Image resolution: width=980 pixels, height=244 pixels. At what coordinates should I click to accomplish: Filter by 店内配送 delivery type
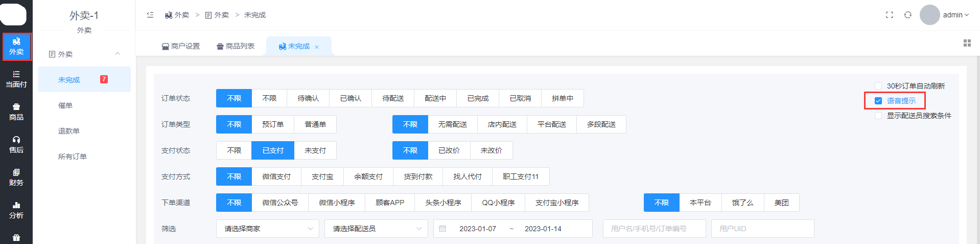point(502,124)
